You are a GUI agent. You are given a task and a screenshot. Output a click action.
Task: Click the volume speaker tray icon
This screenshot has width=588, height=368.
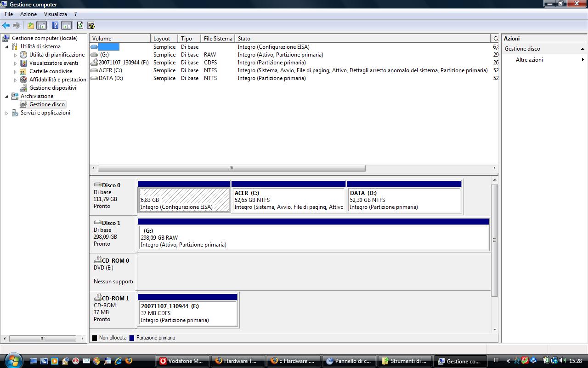click(x=562, y=361)
